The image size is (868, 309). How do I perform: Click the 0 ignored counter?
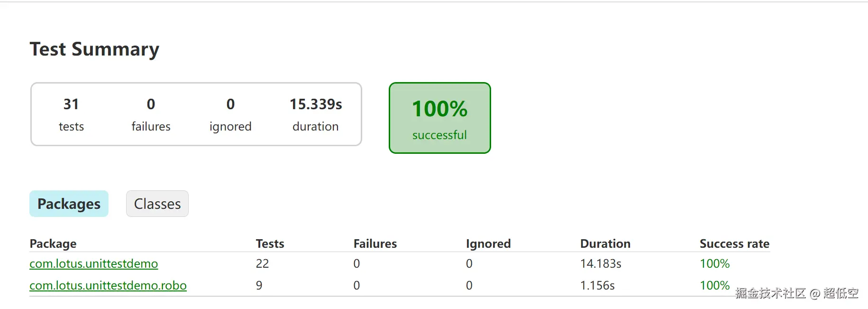click(230, 114)
